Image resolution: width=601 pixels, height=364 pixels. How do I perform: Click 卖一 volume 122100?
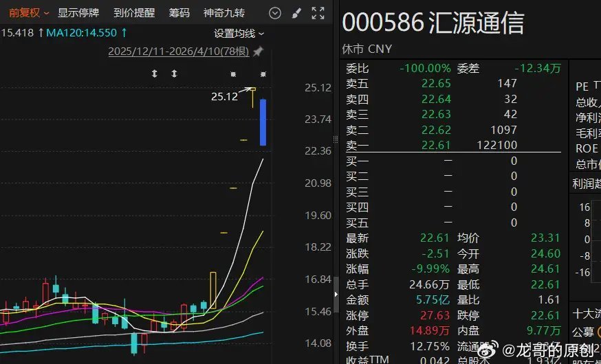[497, 145]
